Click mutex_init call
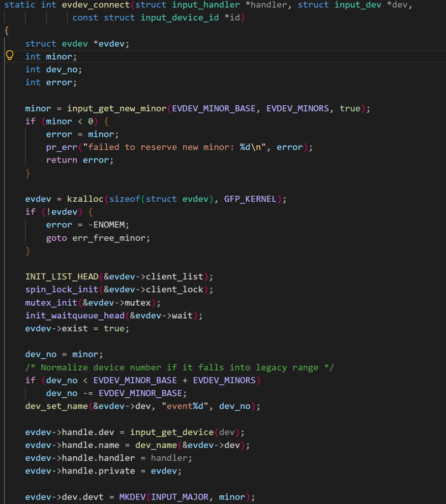Viewport: 446px width, 504px height. 51,303
